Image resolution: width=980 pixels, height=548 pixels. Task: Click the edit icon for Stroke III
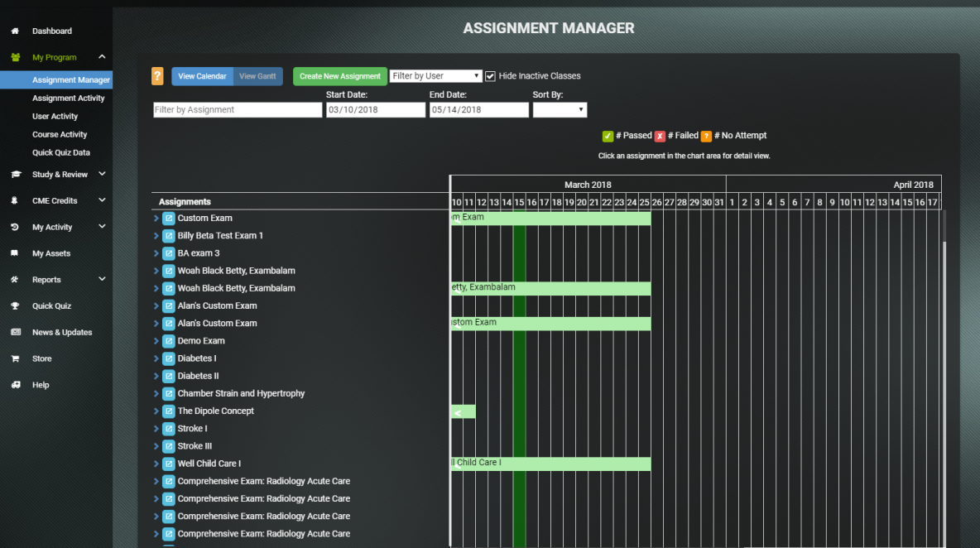[168, 446]
